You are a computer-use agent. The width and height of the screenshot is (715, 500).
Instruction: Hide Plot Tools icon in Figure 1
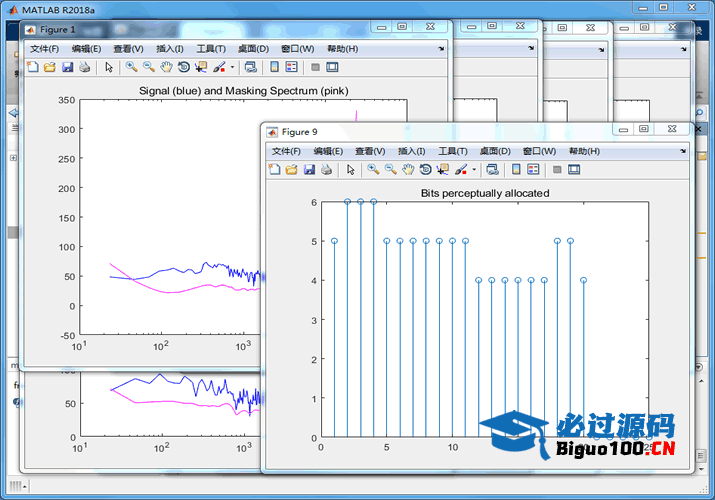315,67
